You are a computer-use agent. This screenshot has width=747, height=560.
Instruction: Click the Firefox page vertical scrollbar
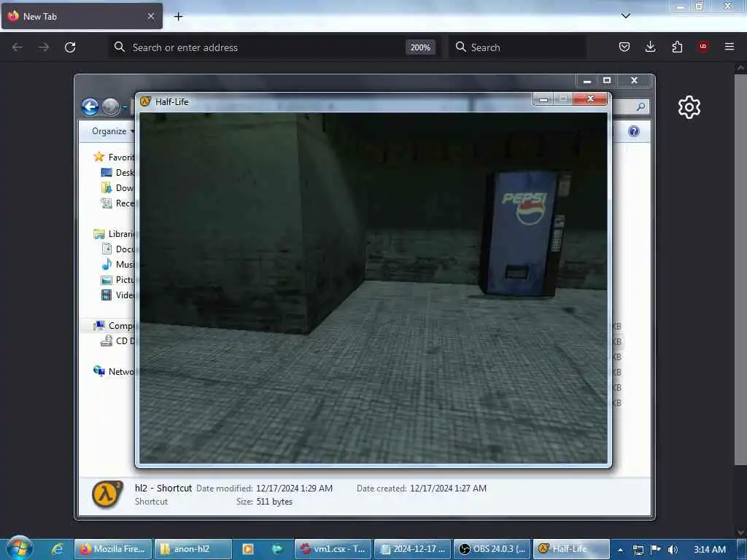(740, 269)
